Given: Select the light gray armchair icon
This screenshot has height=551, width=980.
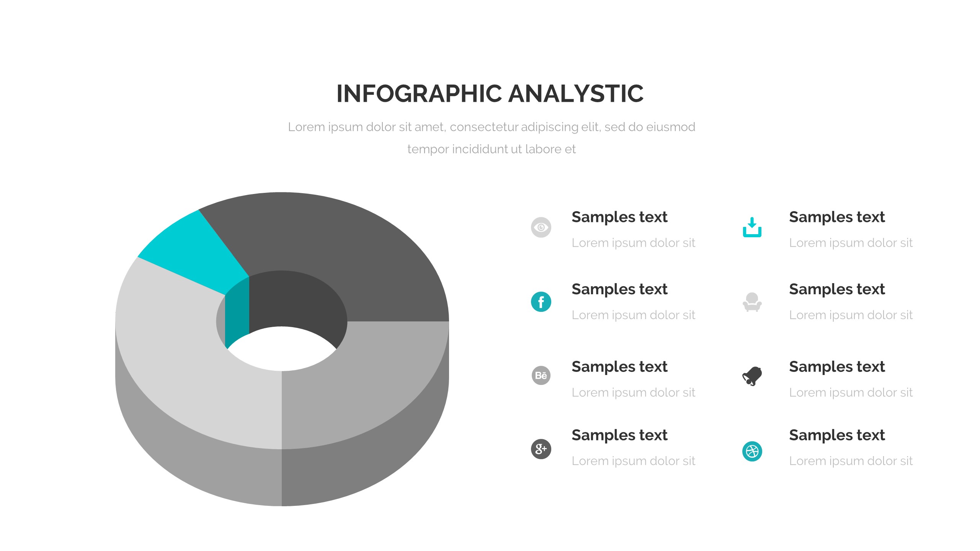Looking at the screenshot, I should tap(752, 302).
